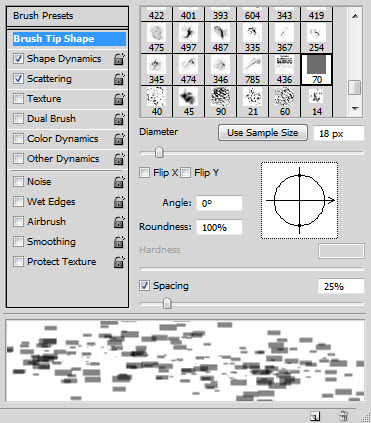This screenshot has width=371, height=423.
Task: Toggle lock icon next to Color Dynamics
Action: point(119,139)
